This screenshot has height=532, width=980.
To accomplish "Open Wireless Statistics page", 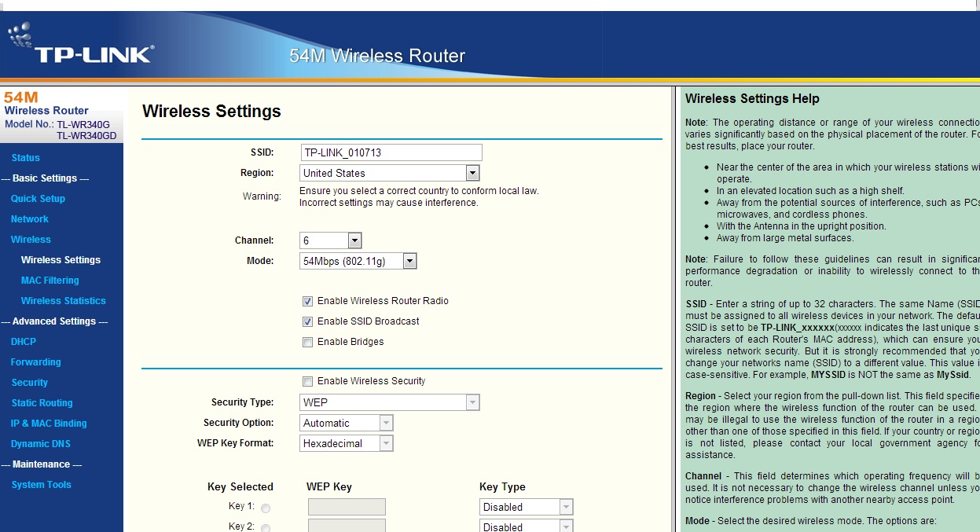I will [63, 301].
